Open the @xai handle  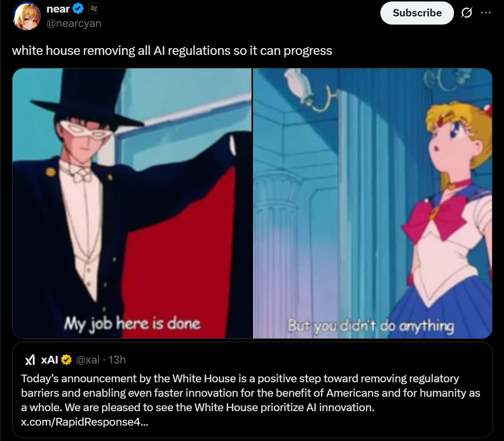(90, 360)
